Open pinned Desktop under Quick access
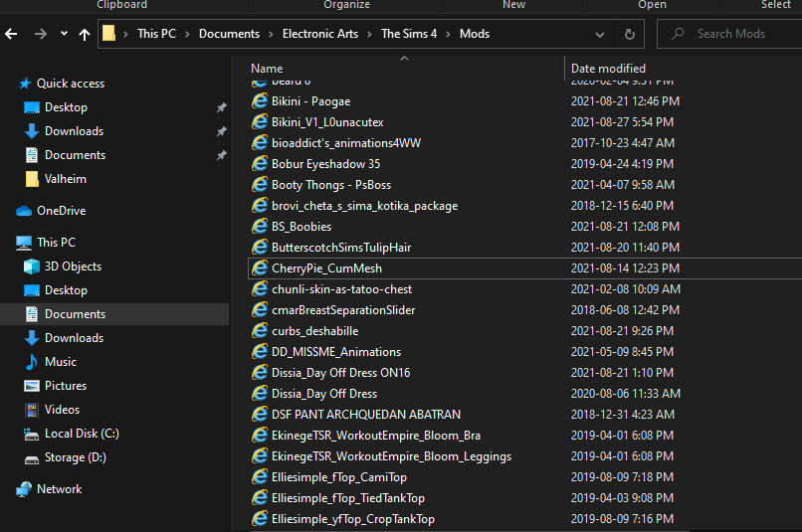Screen dimensions: 802x532 [x=66, y=107]
